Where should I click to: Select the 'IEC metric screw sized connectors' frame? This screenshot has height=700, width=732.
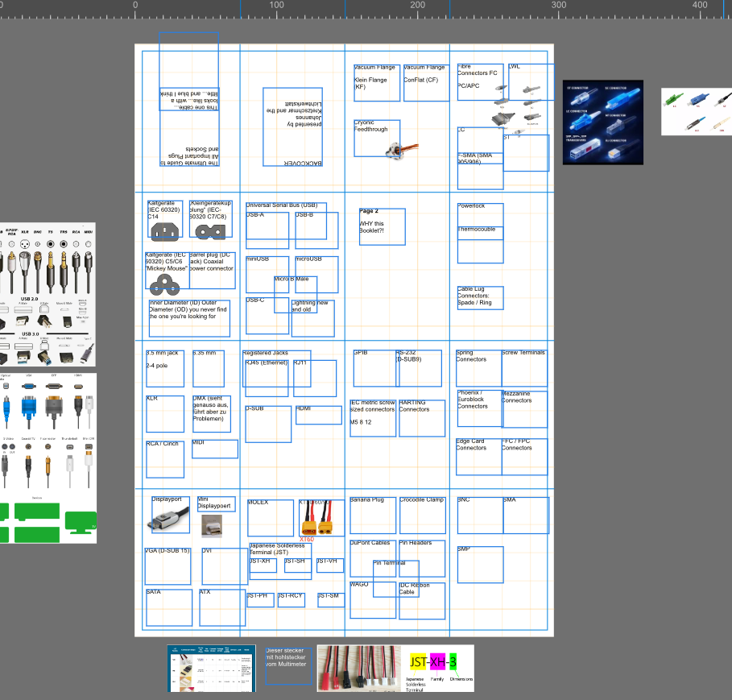tap(373, 418)
